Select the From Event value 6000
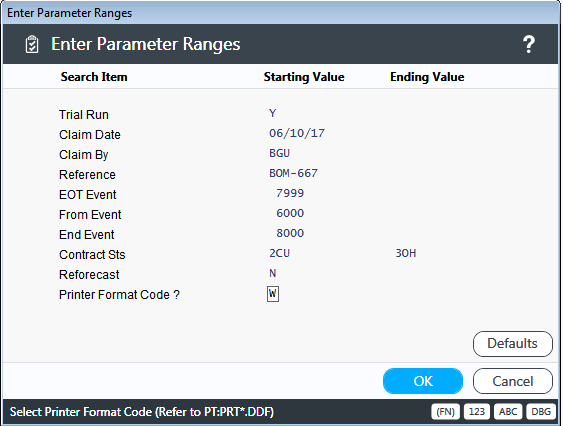 [x=290, y=213]
